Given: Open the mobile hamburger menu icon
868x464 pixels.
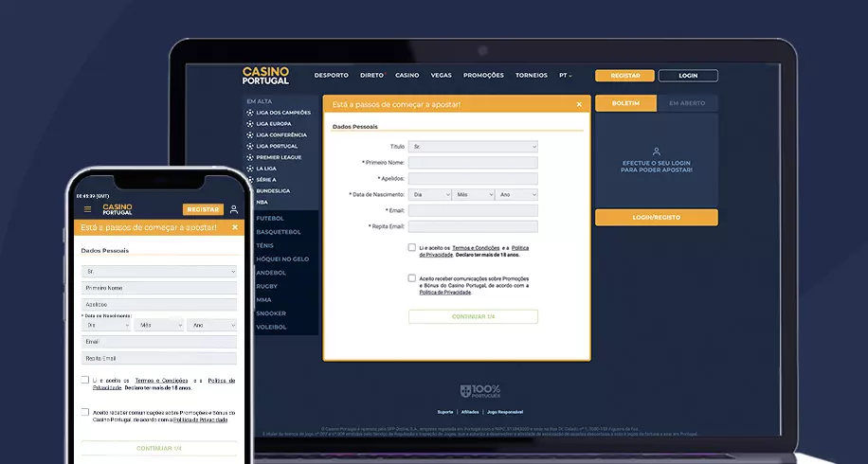Looking at the screenshot, I should [x=87, y=209].
